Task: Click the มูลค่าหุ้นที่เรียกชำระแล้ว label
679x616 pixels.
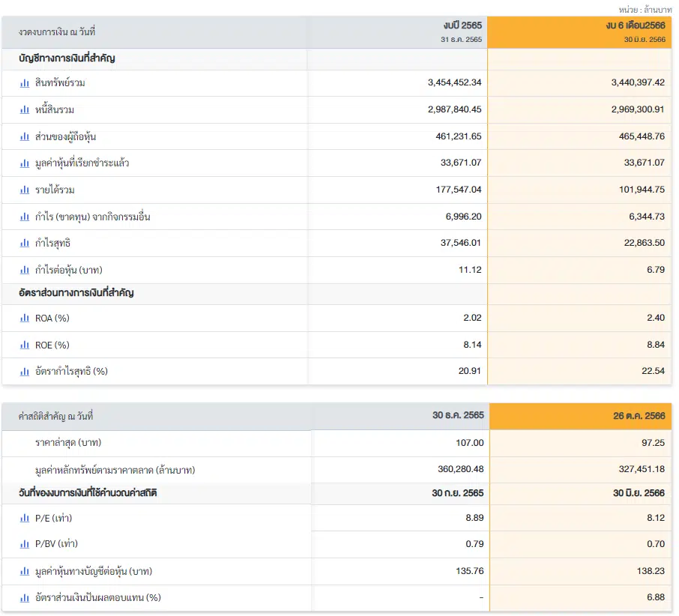Action: coord(82,163)
